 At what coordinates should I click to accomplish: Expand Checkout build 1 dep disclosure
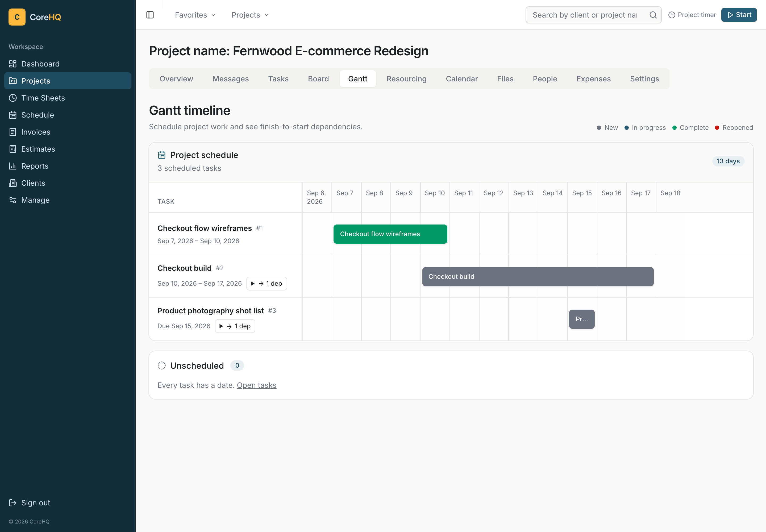(267, 283)
